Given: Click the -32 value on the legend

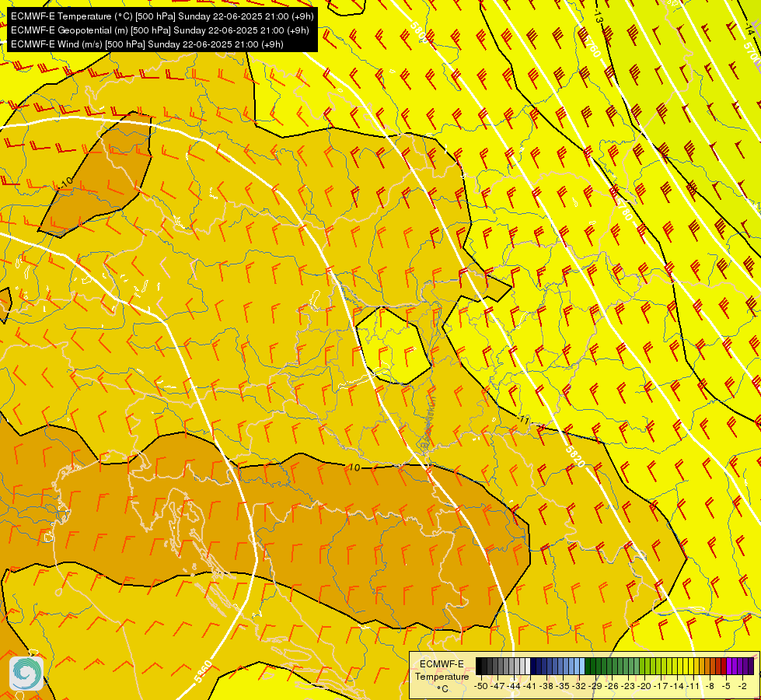Looking at the screenshot, I should [579, 686].
